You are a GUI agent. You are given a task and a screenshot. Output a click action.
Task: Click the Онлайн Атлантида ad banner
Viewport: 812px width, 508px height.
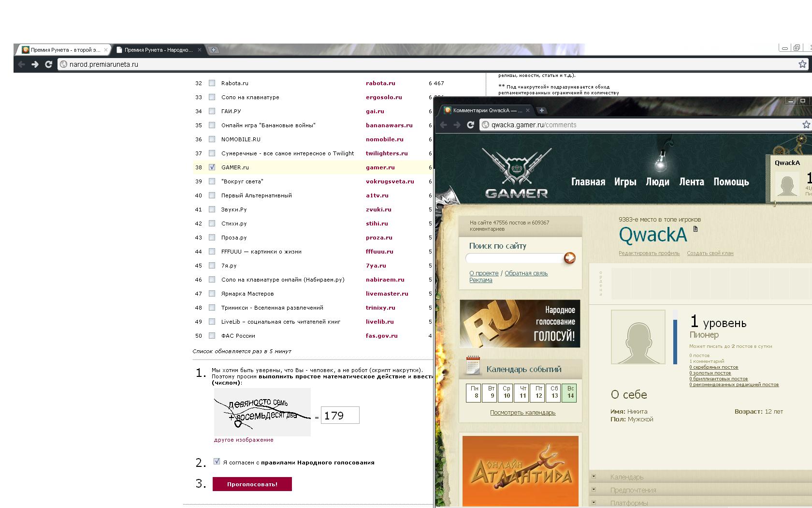[521, 471]
